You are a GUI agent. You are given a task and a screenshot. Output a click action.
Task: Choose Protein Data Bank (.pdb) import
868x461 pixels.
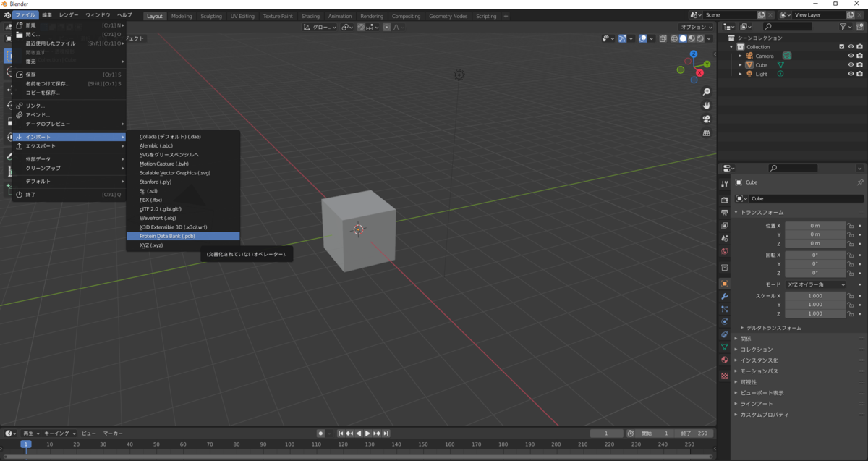click(183, 236)
